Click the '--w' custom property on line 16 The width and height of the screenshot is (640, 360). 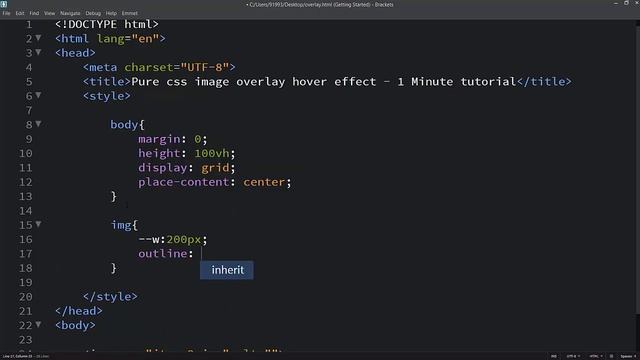click(x=149, y=239)
